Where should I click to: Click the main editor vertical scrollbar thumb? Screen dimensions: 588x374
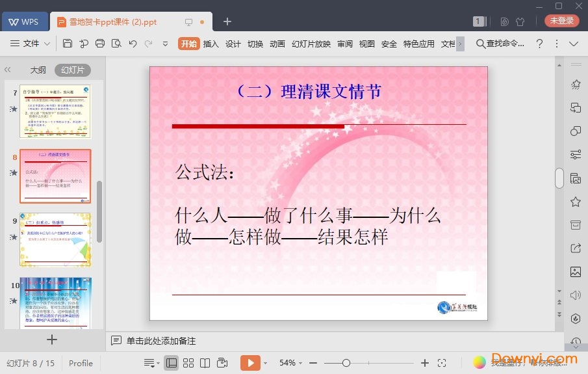coord(559,178)
